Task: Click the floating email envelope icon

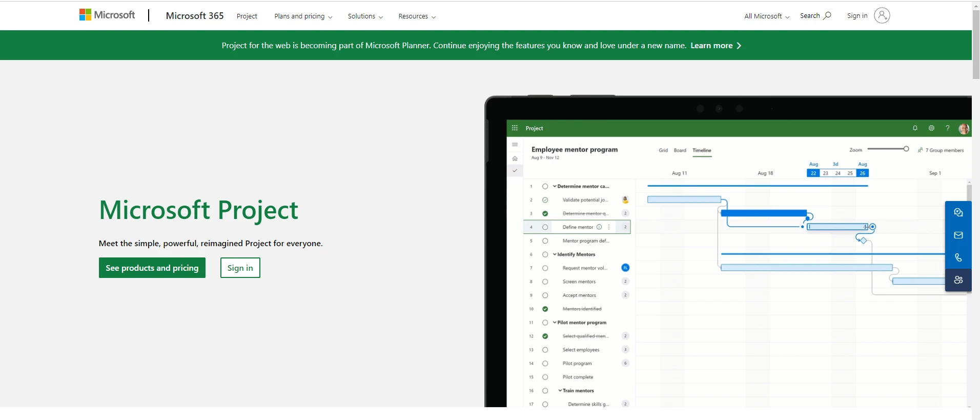Action: coord(958,235)
